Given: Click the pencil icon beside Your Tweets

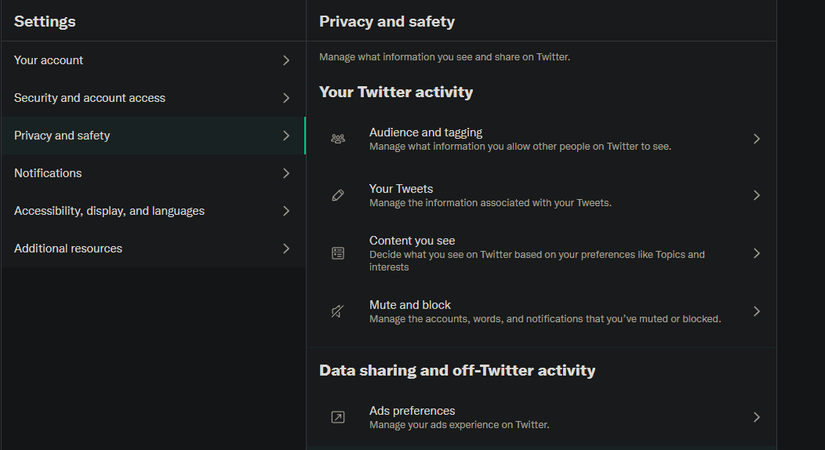Looking at the screenshot, I should click(338, 195).
